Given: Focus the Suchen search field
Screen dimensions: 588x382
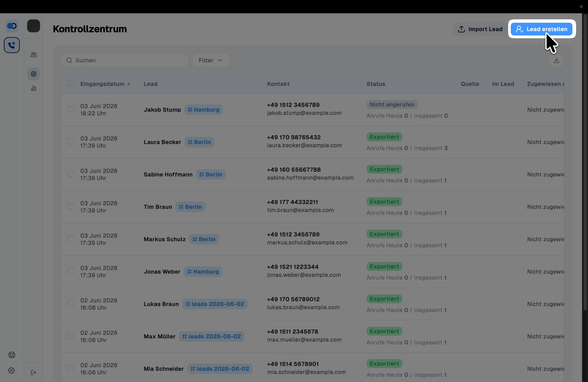Looking at the screenshot, I should click(x=125, y=60).
